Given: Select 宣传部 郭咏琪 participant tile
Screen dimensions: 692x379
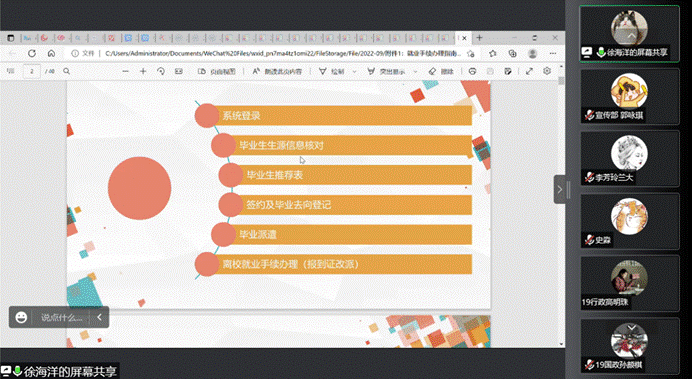Looking at the screenshot, I should (629, 97).
